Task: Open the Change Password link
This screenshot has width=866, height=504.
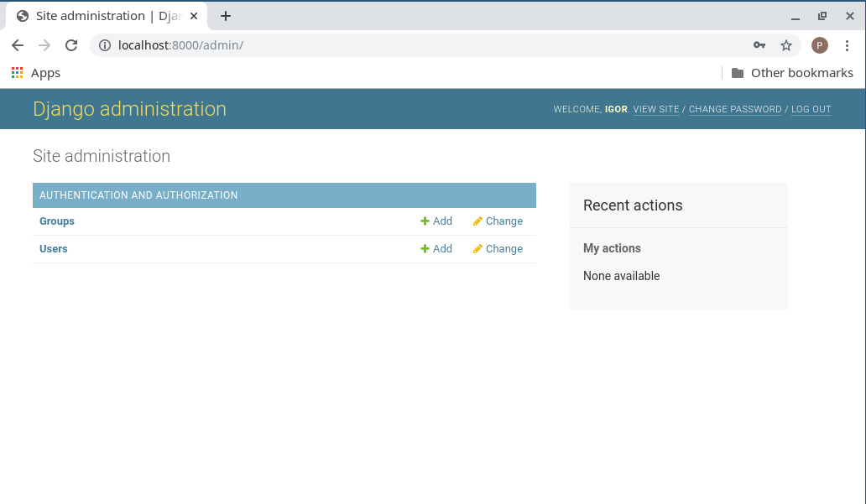Action: (735, 109)
